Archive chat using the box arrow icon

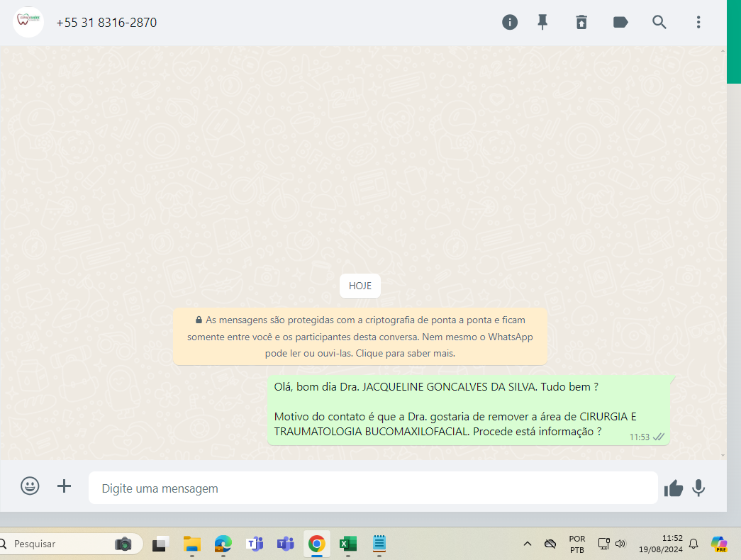(581, 22)
